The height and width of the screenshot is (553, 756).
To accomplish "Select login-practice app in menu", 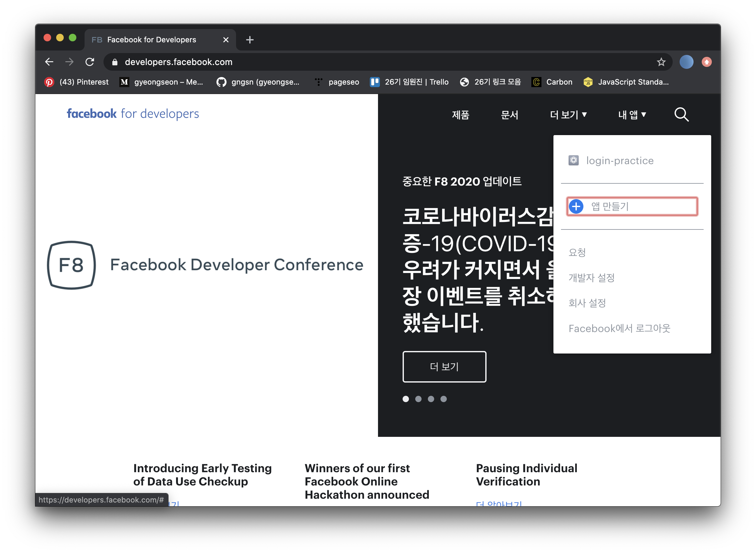I will click(619, 161).
